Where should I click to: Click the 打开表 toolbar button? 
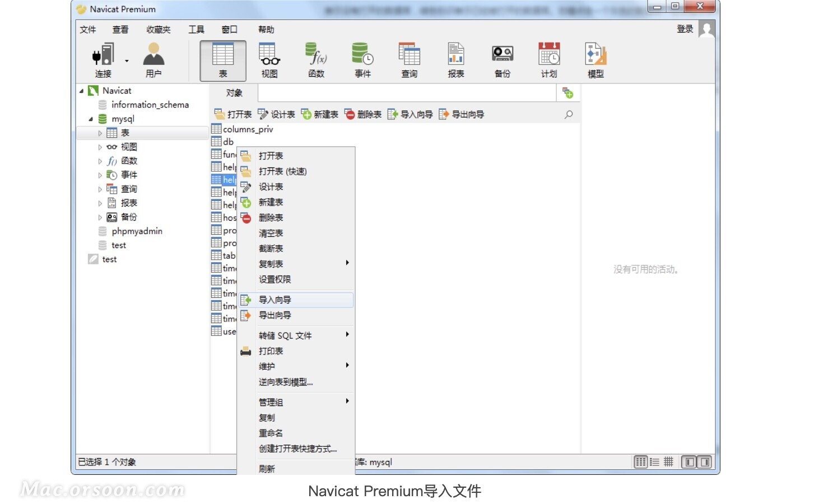[x=233, y=114]
